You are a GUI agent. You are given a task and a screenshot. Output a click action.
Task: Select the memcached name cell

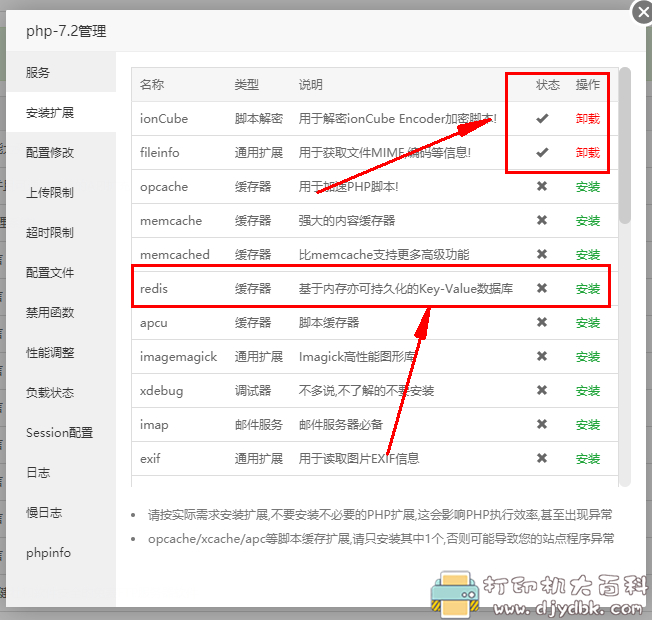[x=175, y=254]
